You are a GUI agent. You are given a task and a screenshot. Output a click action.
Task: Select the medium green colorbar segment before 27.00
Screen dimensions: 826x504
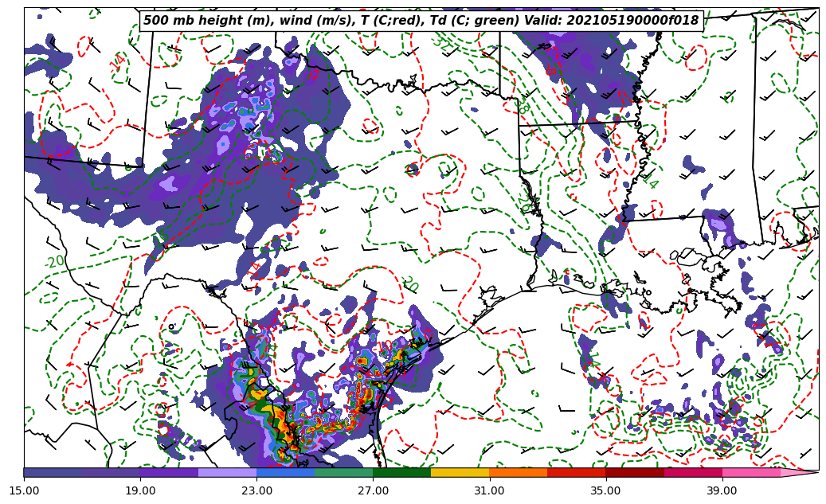(x=343, y=472)
